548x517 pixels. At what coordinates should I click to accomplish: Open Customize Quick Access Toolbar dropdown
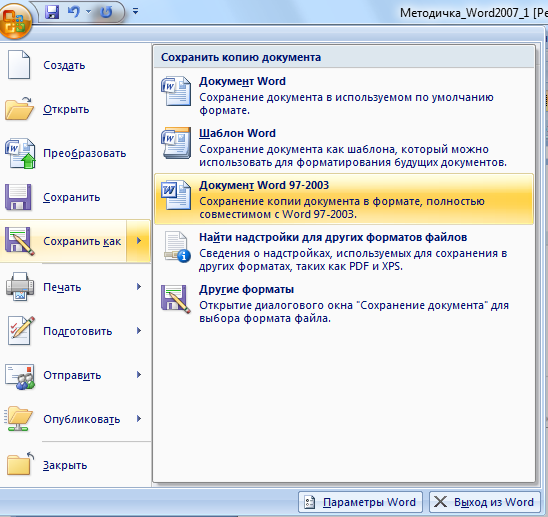point(136,12)
